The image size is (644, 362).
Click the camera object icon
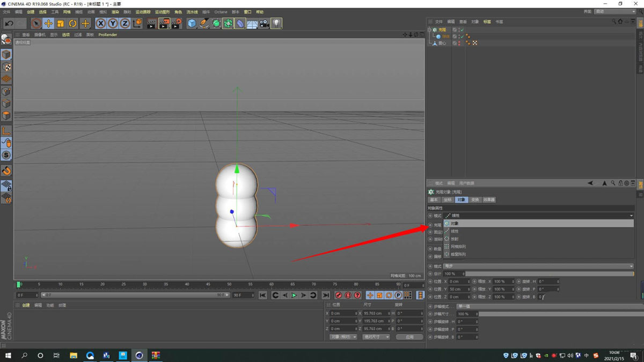[264, 24]
